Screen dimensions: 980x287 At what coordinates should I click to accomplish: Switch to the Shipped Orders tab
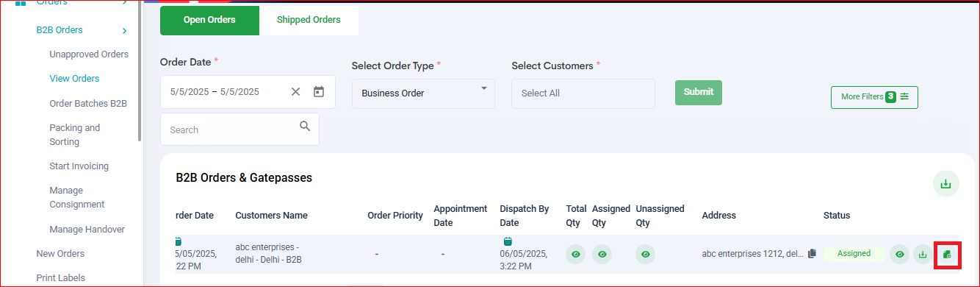click(309, 20)
